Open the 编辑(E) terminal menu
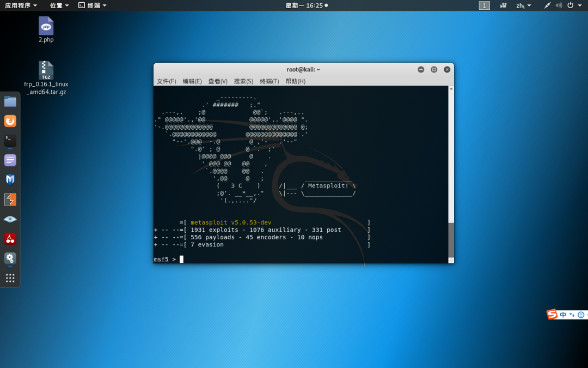588x368 pixels. (192, 81)
